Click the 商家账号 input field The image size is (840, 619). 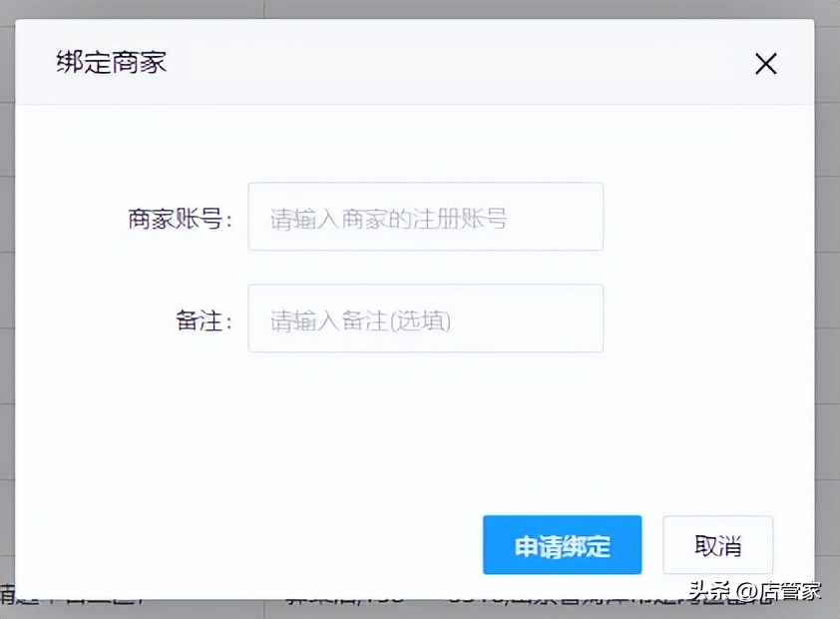tap(425, 217)
